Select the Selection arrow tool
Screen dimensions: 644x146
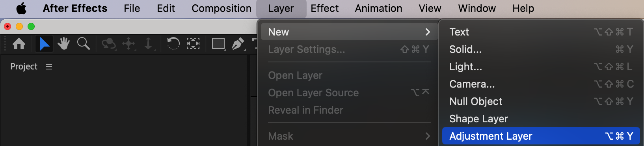pyautogui.click(x=44, y=43)
